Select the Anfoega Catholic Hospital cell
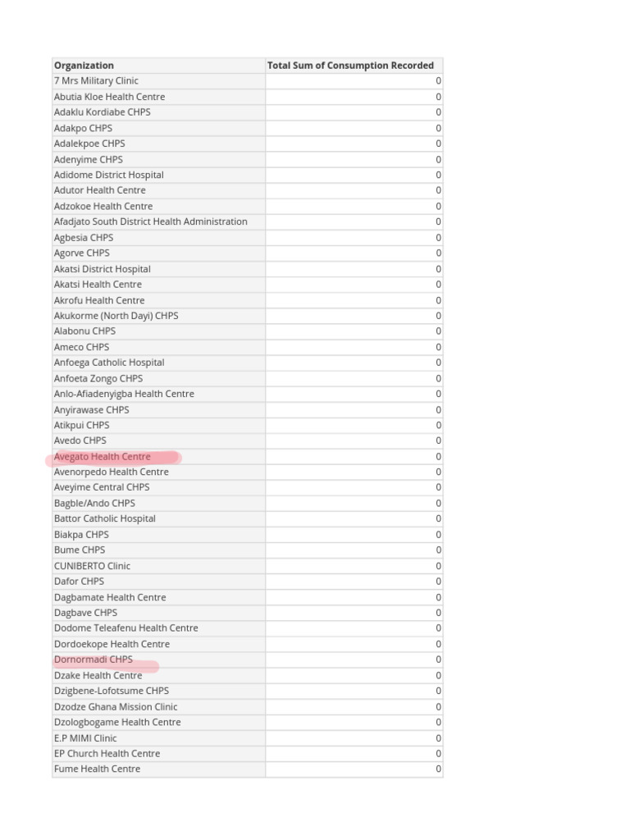 pyautogui.click(x=158, y=363)
